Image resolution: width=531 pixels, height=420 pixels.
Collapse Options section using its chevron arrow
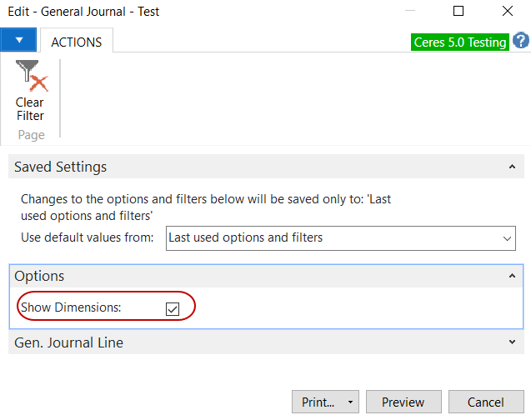[510, 276]
